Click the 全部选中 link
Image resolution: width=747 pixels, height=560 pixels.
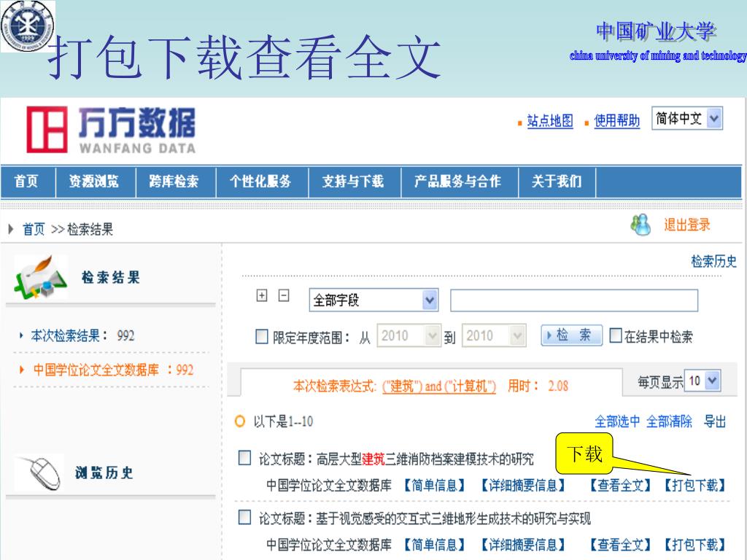pos(617,421)
